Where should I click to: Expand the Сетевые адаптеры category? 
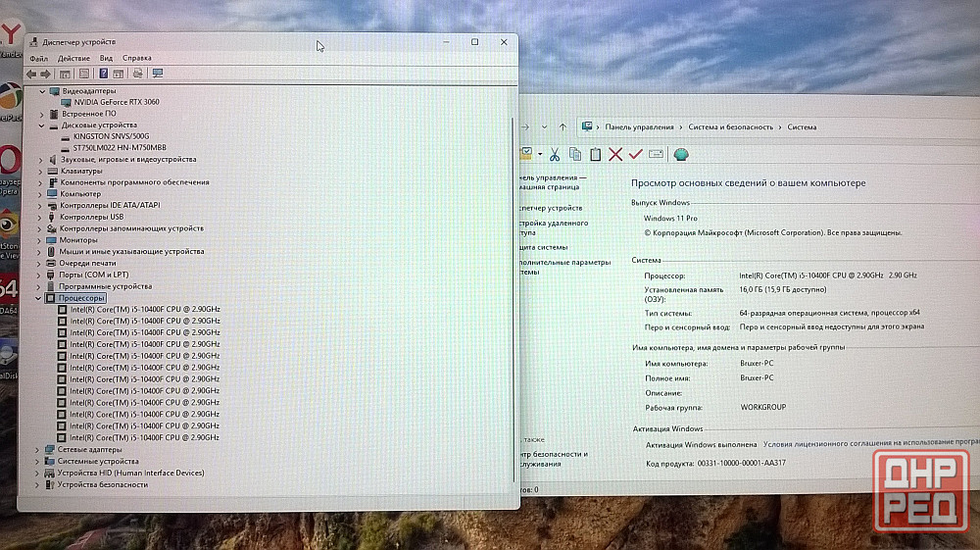(38, 450)
